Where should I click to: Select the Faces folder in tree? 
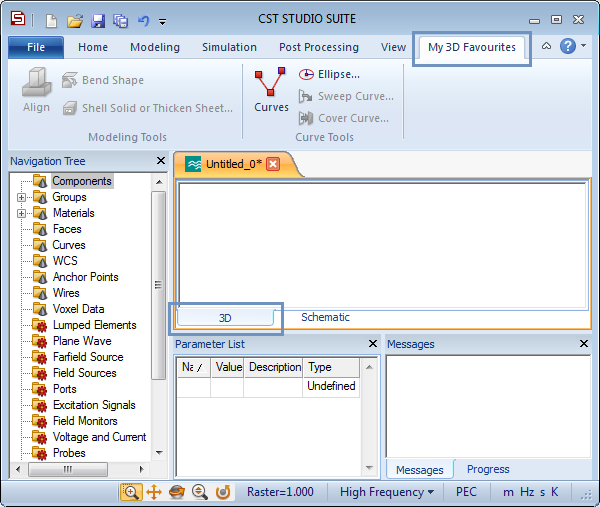pos(67,229)
